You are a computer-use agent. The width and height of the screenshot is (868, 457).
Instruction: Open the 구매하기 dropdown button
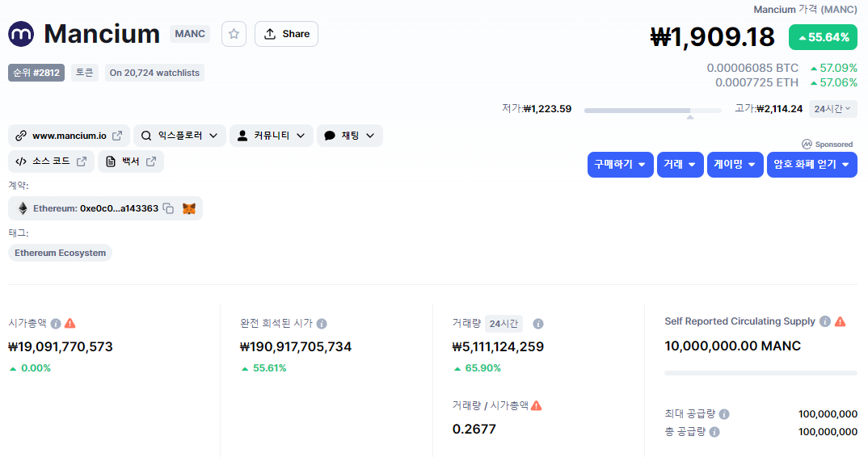(620, 165)
